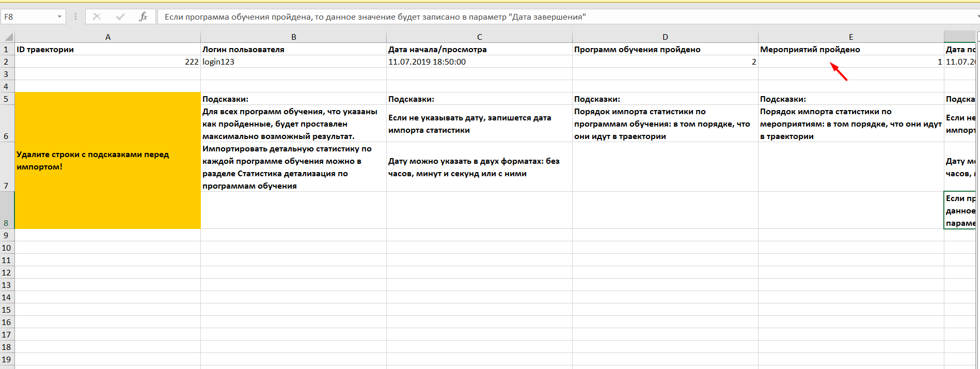The width and height of the screenshot is (980, 369).
Task: Select column A header
Action: (x=107, y=37)
